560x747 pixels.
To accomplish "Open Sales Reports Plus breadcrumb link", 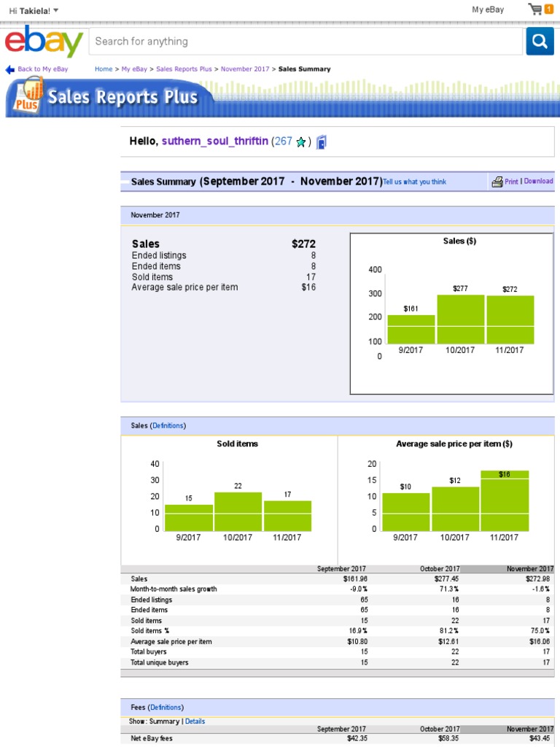I will (x=184, y=69).
